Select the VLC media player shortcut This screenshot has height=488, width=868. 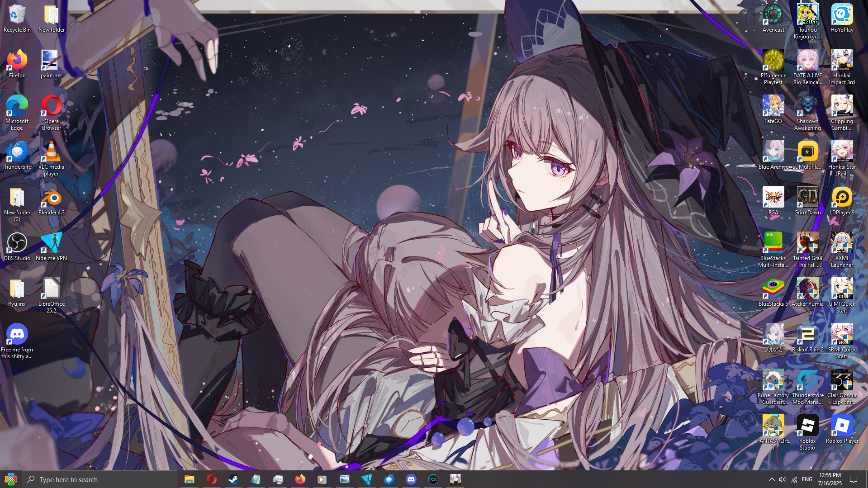pos(51,159)
